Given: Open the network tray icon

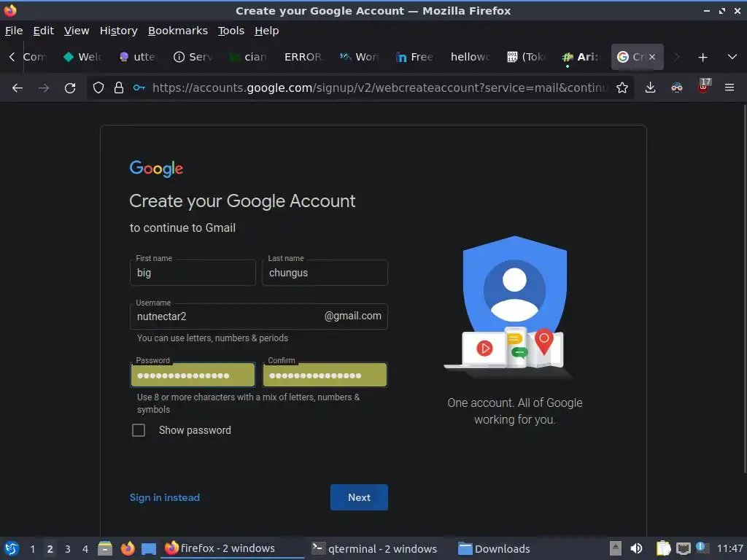Looking at the screenshot, I should click(683, 548).
